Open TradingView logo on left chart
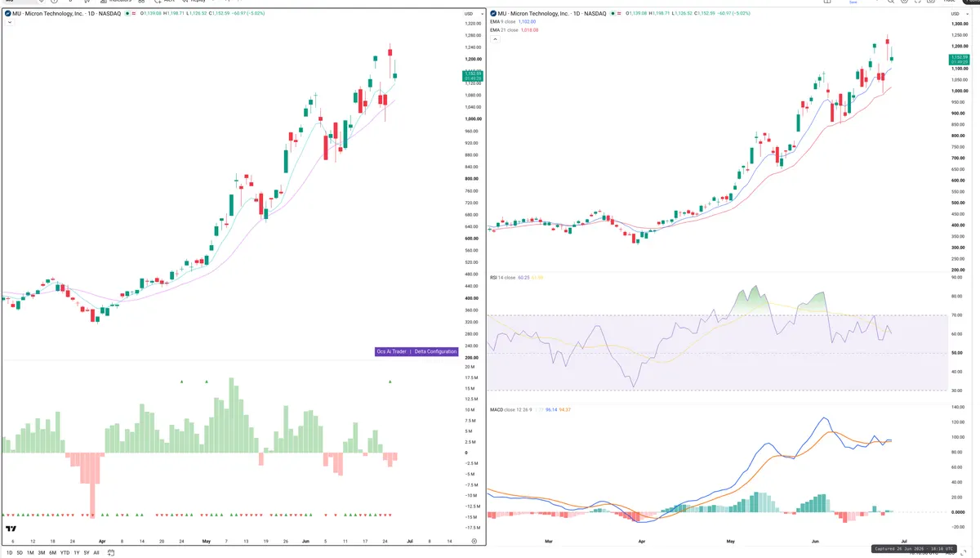The image size is (980, 558). point(11,529)
